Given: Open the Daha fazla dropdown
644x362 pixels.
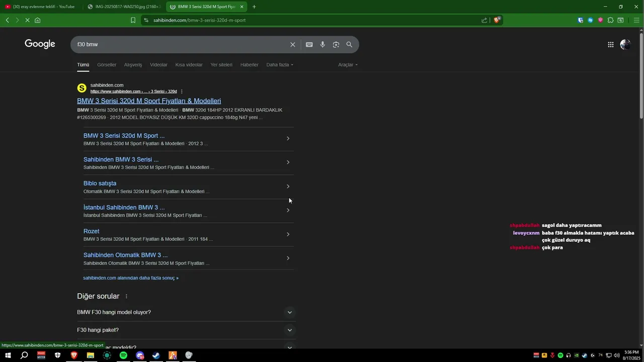Looking at the screenshot, I should [280, 65].
